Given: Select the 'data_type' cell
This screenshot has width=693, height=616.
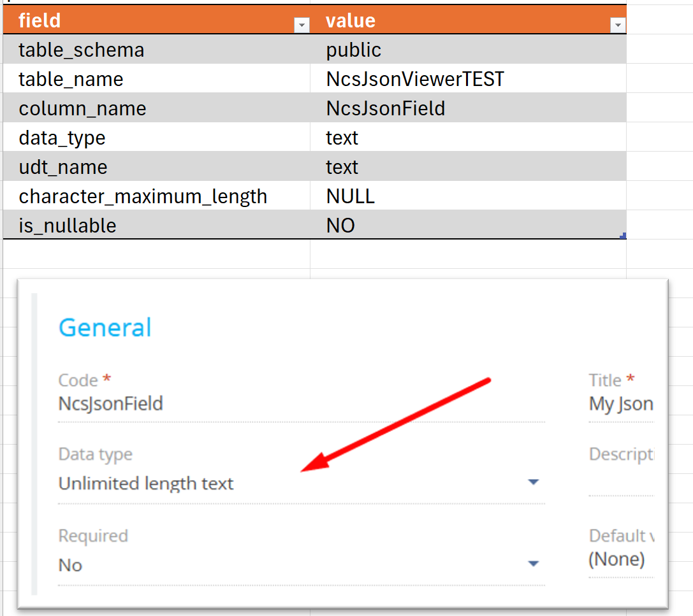Looking at the screenshot, I should (156, 137).
